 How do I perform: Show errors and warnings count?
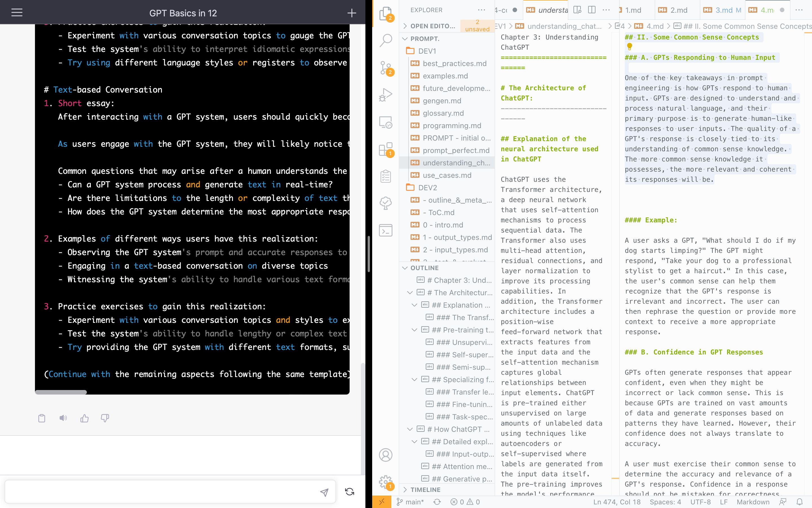coord(465,502)
